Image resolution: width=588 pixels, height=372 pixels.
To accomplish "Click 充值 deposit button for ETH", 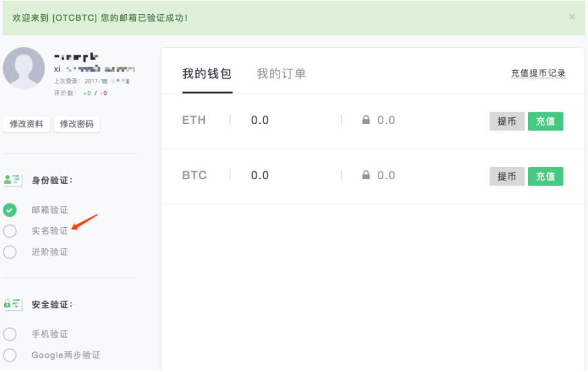I will (x=546, y=121).
